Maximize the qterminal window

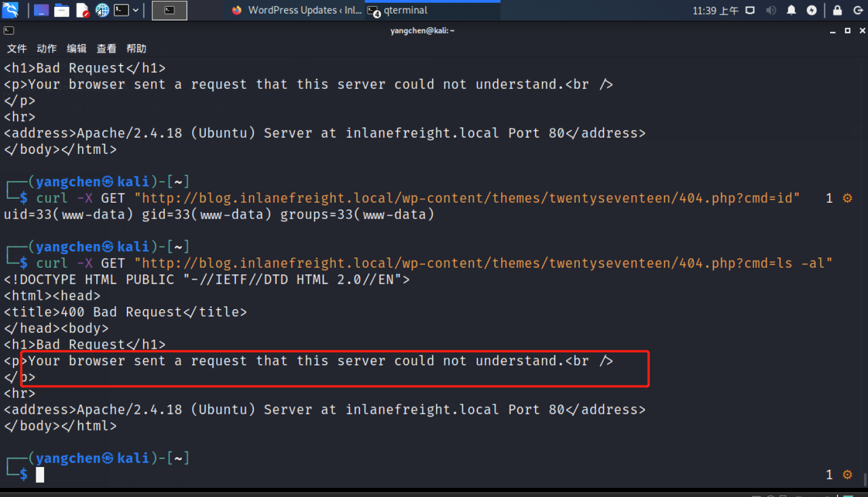pos(848,31)
